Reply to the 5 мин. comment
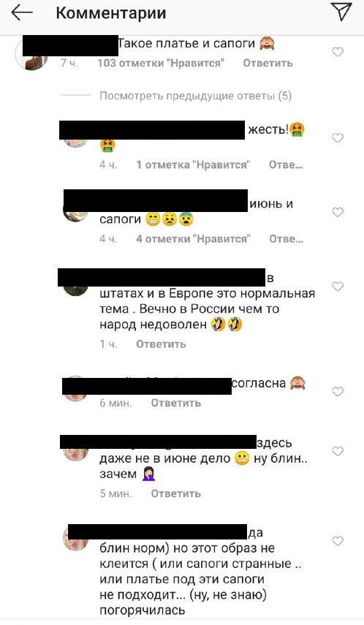The width and height of the screenshot is (364, 625). 176,493
